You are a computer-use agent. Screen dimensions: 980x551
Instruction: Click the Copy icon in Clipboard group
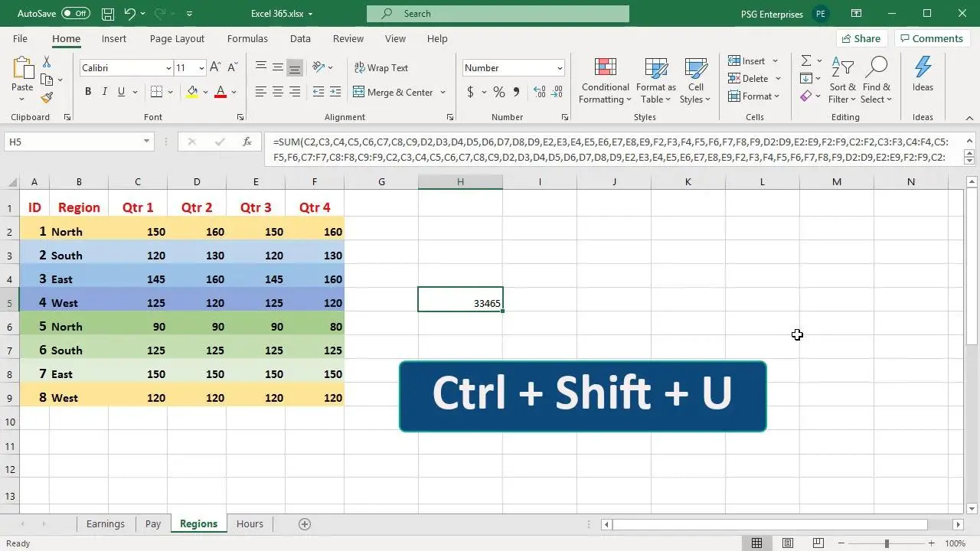(x=46, y=80)
